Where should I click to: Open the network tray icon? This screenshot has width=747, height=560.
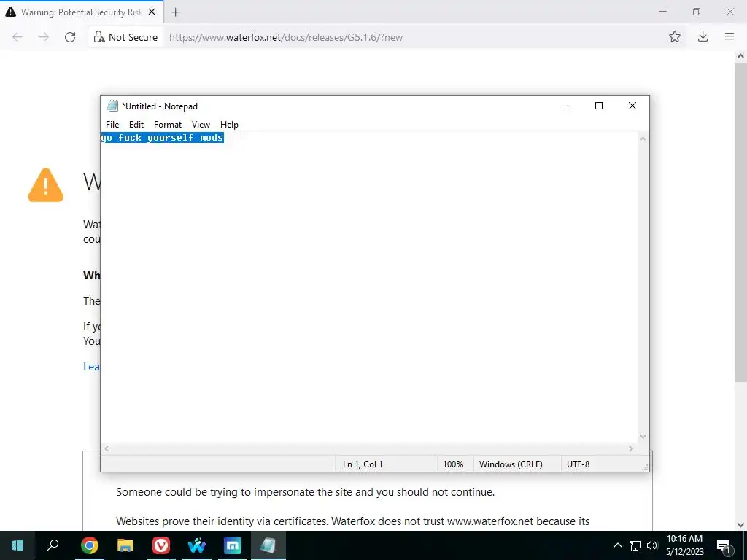click(x=635, y=545)
